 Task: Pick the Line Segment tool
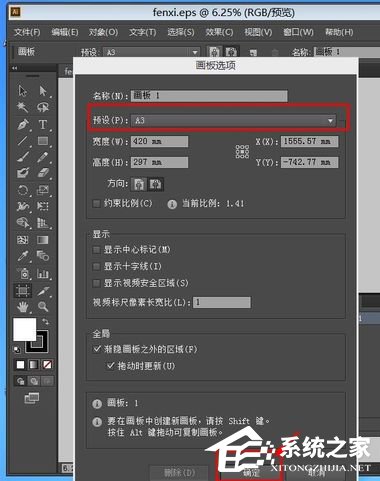(x=22, y=141)
